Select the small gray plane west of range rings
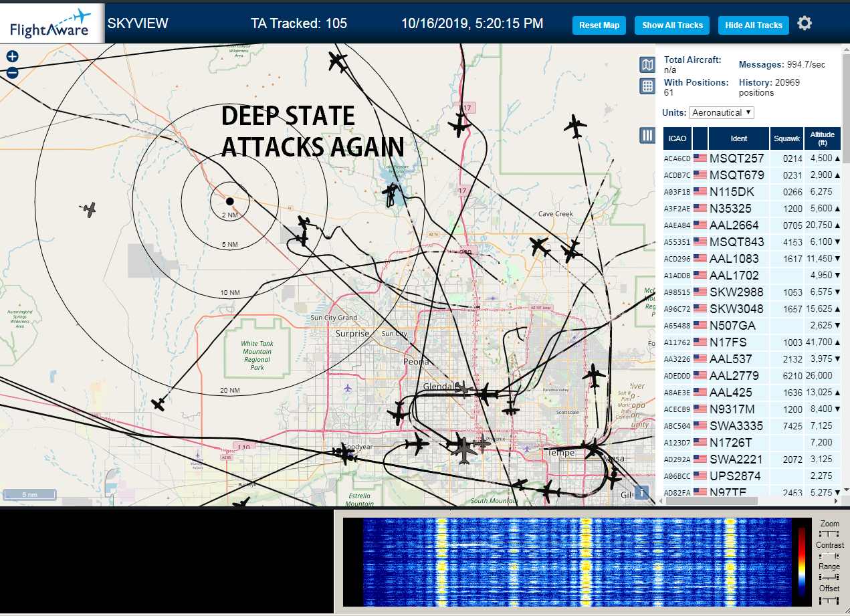 [89, 209]
